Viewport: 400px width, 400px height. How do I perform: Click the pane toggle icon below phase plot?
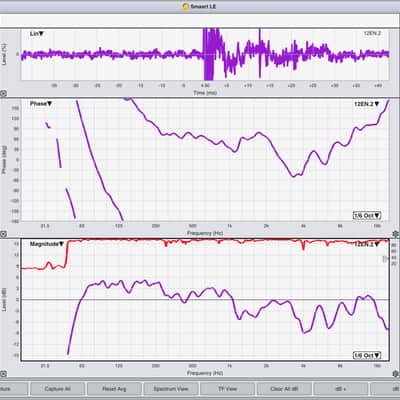click(x=3, y=234)
